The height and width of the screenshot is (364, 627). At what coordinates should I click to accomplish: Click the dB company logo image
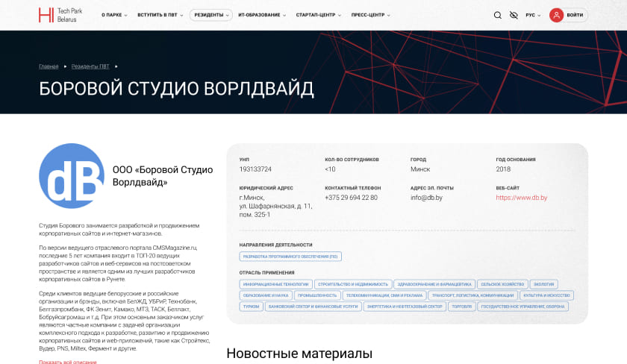[72, 176]
